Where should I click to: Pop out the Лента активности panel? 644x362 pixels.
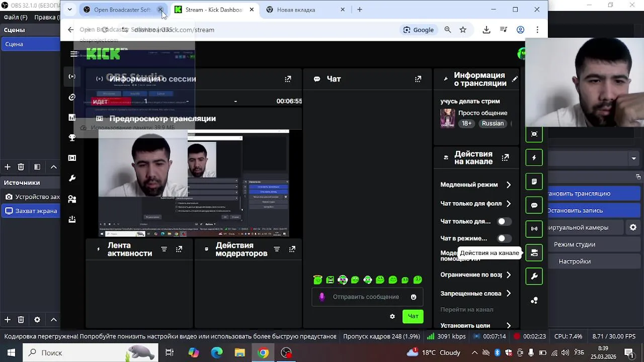[179, 249]
